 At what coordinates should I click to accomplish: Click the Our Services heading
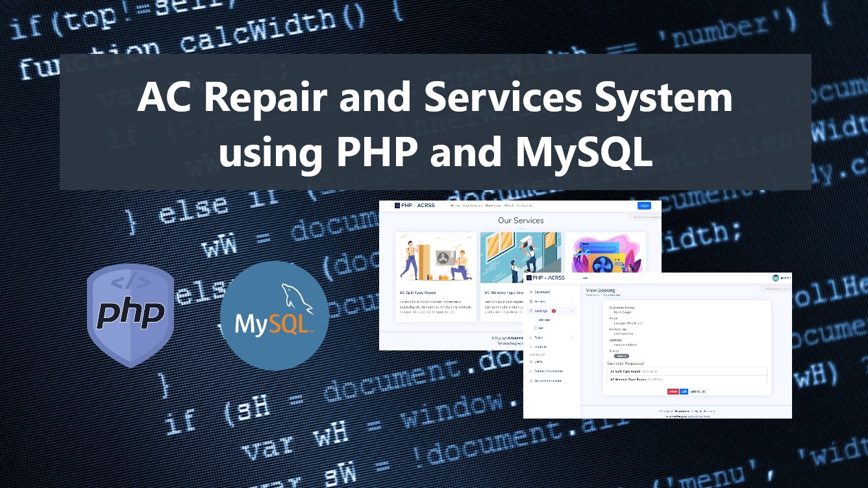(x=521, y=221)
